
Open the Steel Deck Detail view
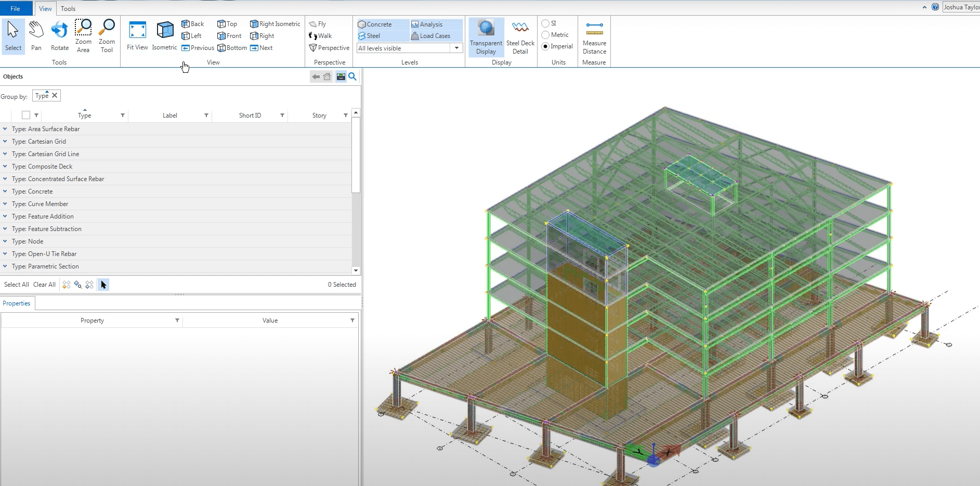tap(519, 35)
